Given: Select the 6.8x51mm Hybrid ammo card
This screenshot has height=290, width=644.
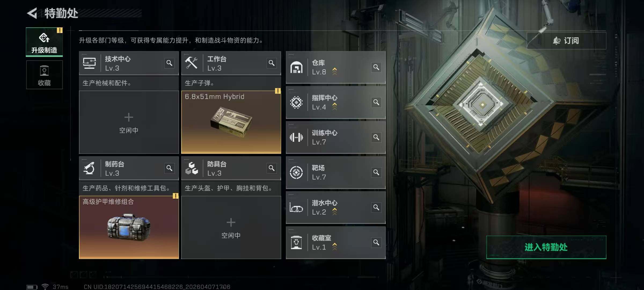Looking at the screenshot, I should [231, 122].
